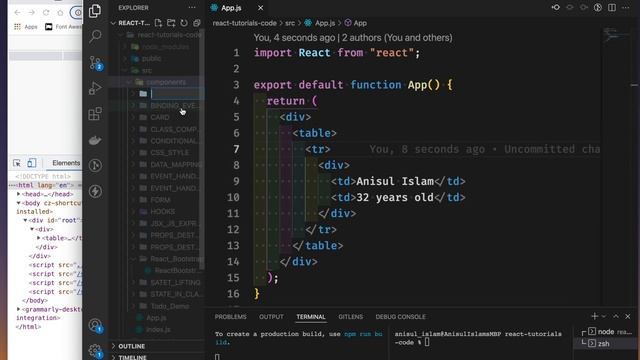Maximize the terminal panel with caret icon
Viewport: 640px width, 360px height.
(x=616, y=316)
